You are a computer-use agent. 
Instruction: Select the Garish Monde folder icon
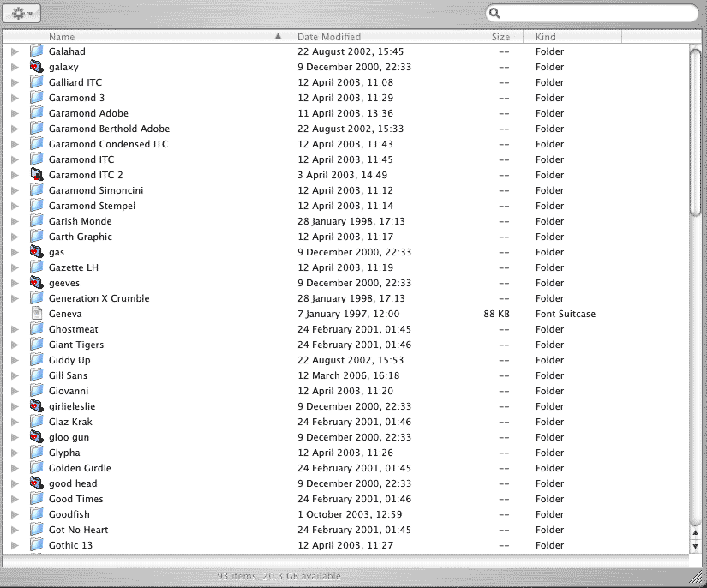(37, 220)
